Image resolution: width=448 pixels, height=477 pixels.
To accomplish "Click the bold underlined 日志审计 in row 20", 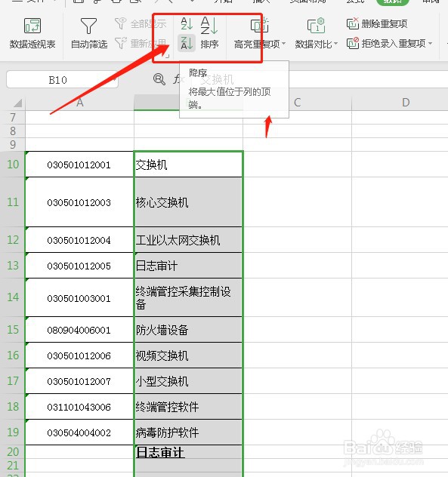I will click(x=188, y=452).
